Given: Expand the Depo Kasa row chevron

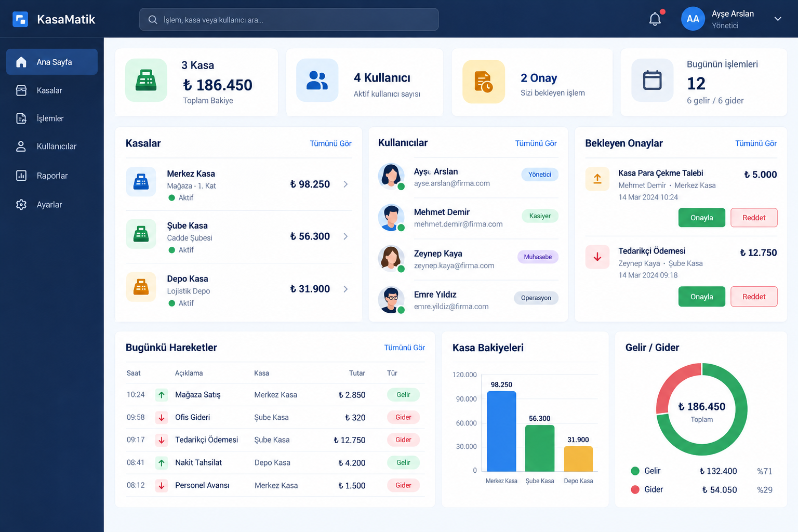Looking at the screenshot, I should [x=345, y=289].
